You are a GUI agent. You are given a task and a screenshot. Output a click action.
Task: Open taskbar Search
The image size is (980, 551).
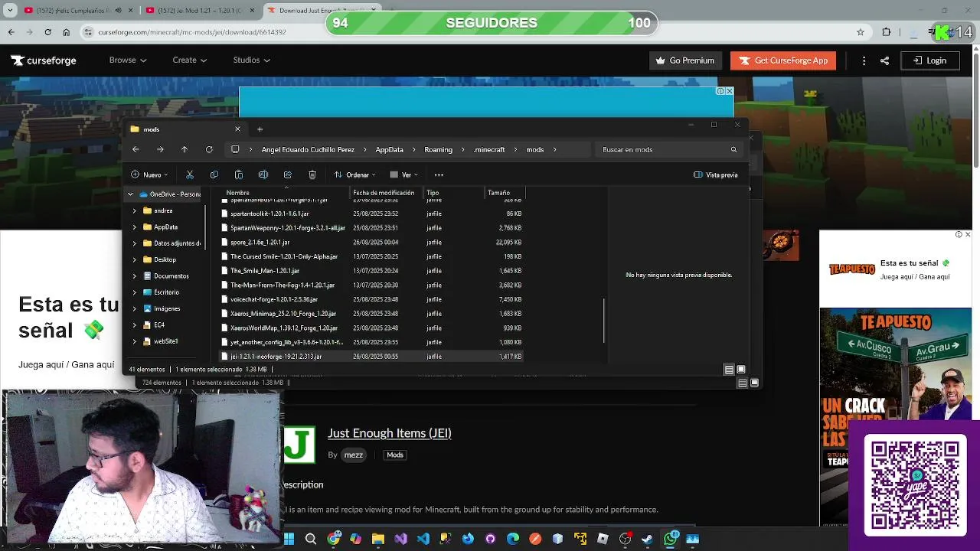pos(311,539)
